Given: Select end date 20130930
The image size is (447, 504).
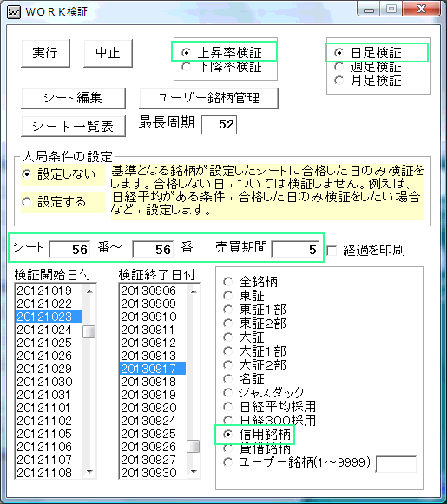Looking at the screenshot, I should tap(153, 473).
